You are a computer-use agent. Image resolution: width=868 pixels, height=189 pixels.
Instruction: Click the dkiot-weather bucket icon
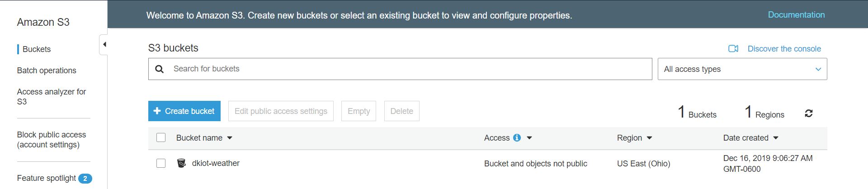tap(181, 163)
